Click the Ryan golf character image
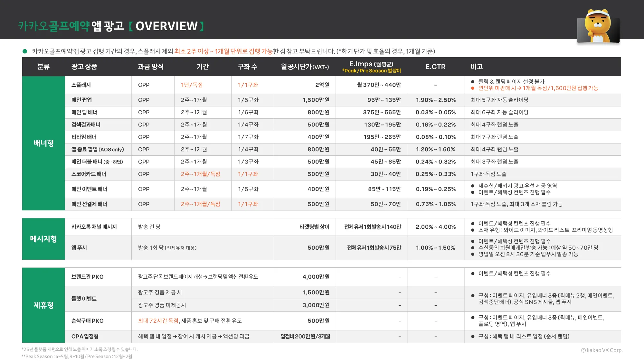This screenshot has width=644, height=362. (x=598, y=26)
